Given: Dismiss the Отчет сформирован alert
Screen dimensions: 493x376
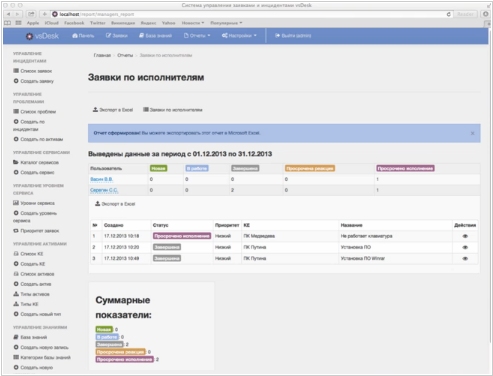Looking at the screenshot, I should tap(472, 133).
